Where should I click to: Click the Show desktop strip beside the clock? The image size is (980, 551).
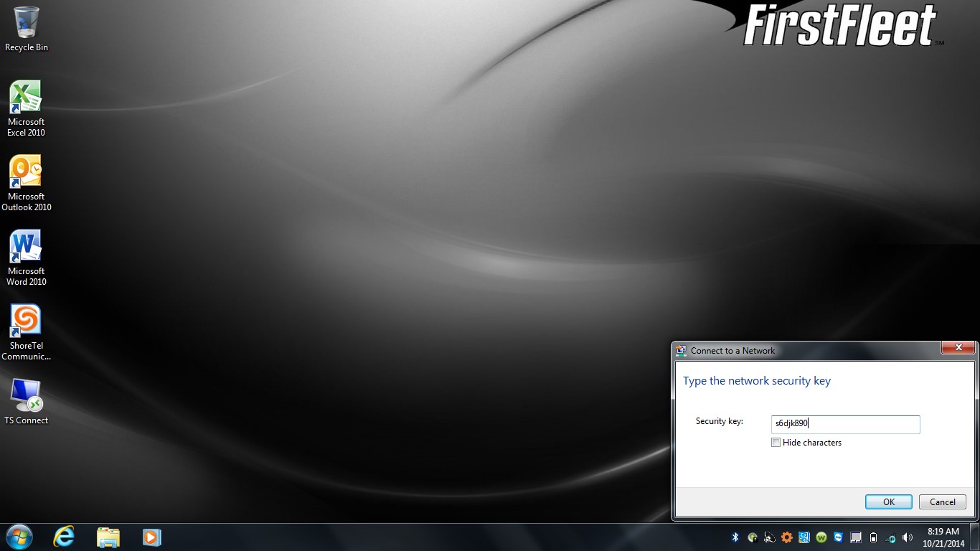[974, 537]
